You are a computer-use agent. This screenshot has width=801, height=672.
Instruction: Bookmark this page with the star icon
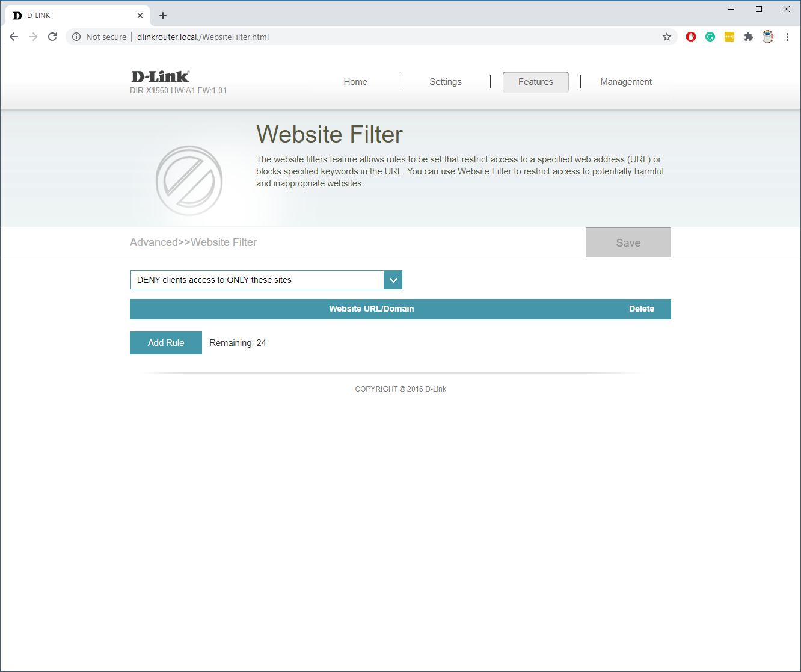(x=667, y=37)
